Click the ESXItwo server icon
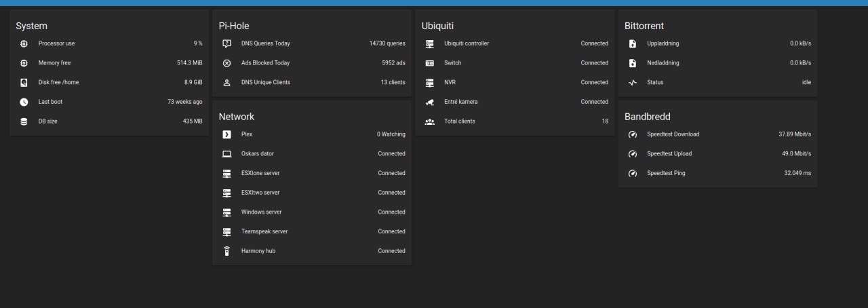Viewport: 868px width, 308px height. pos(226,193)
